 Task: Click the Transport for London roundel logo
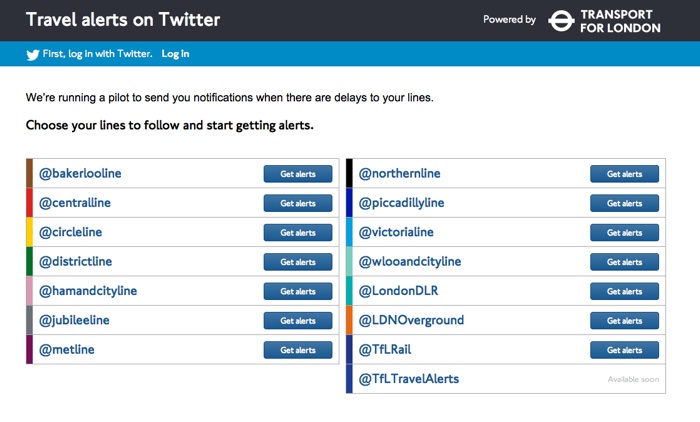pyautogui.click(x=561, y=20)
